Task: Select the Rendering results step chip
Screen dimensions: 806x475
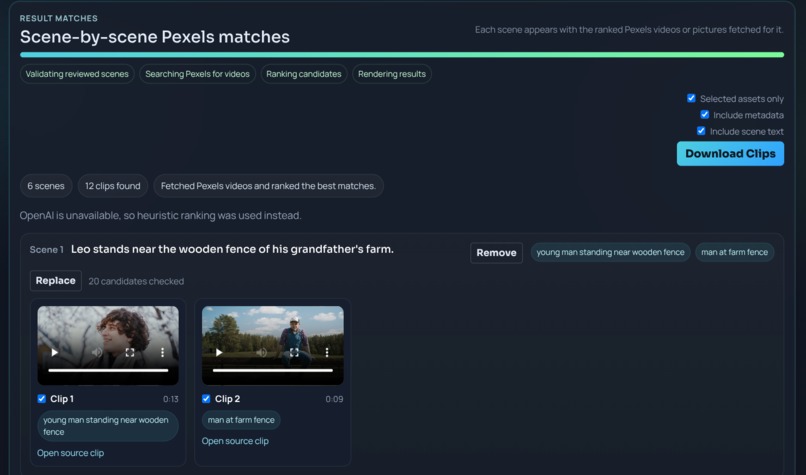Action: tap(392, 74)
